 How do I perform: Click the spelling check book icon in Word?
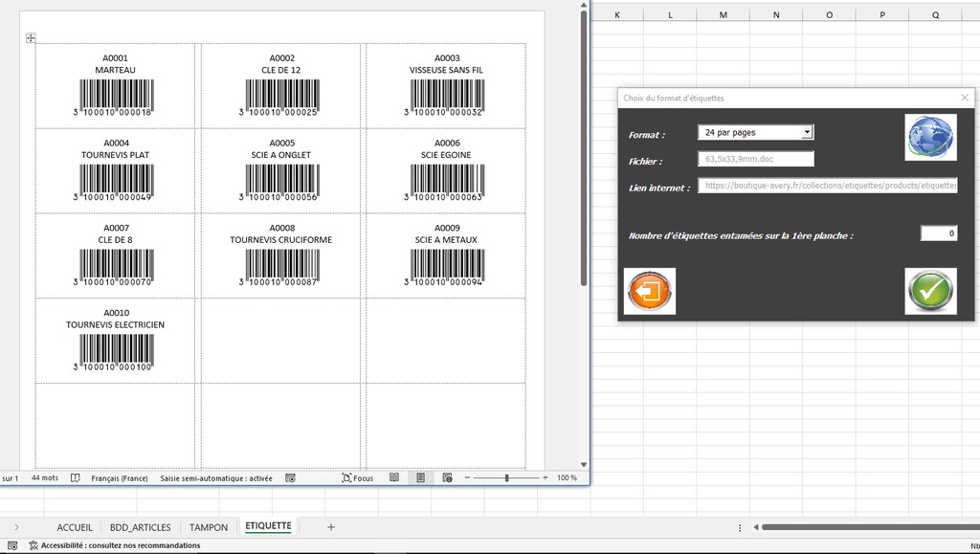point(75,477)
